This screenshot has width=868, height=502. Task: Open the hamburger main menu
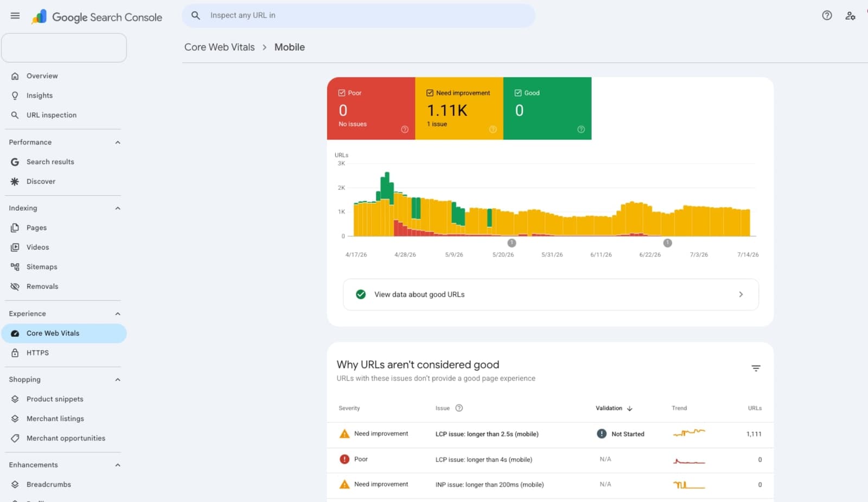coord(15,16)
